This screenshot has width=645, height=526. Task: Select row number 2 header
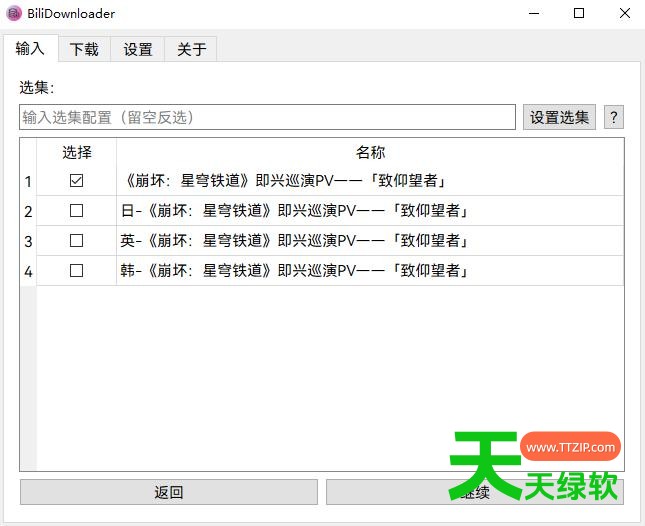(28, 211)
